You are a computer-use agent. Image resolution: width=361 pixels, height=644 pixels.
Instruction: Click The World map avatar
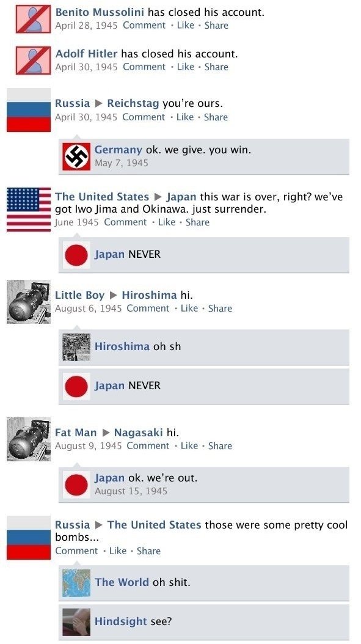tap(76, 583)
